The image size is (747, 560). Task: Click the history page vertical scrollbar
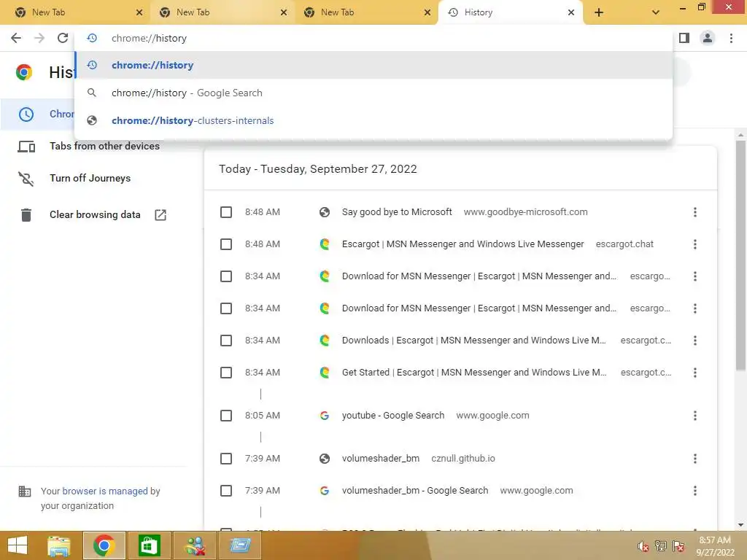coord(740,255)
